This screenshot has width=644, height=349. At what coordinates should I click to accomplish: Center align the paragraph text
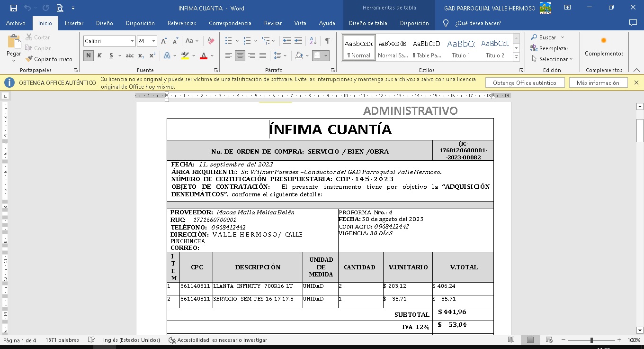[240, 55]
